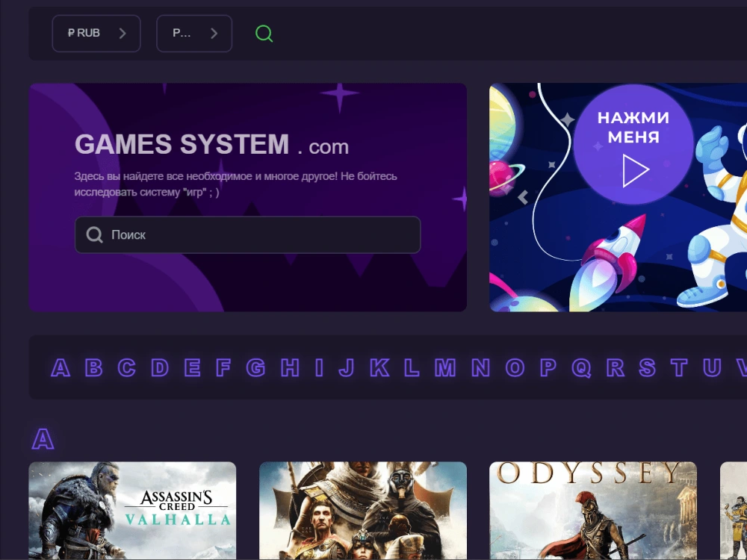Jump to letter G in the alphabet bar
The height and width of the screenshot is (560, 747).
coord(255,367)
